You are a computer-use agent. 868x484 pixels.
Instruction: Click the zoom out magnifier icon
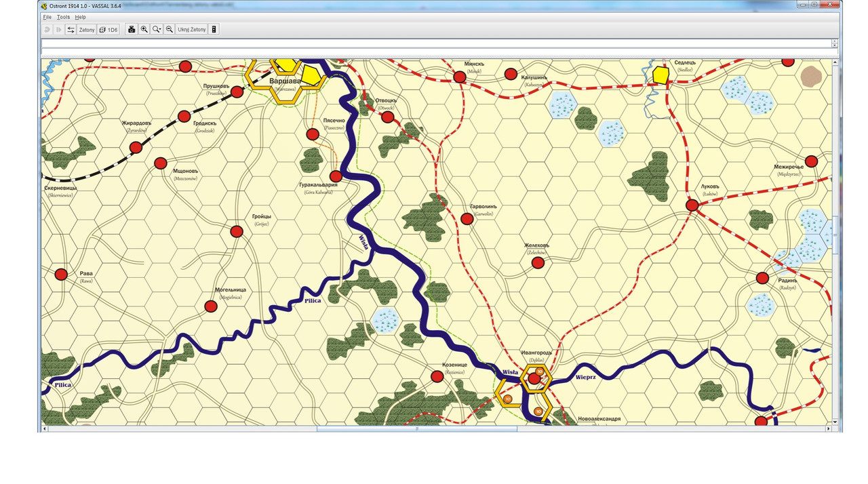point(170,30)
